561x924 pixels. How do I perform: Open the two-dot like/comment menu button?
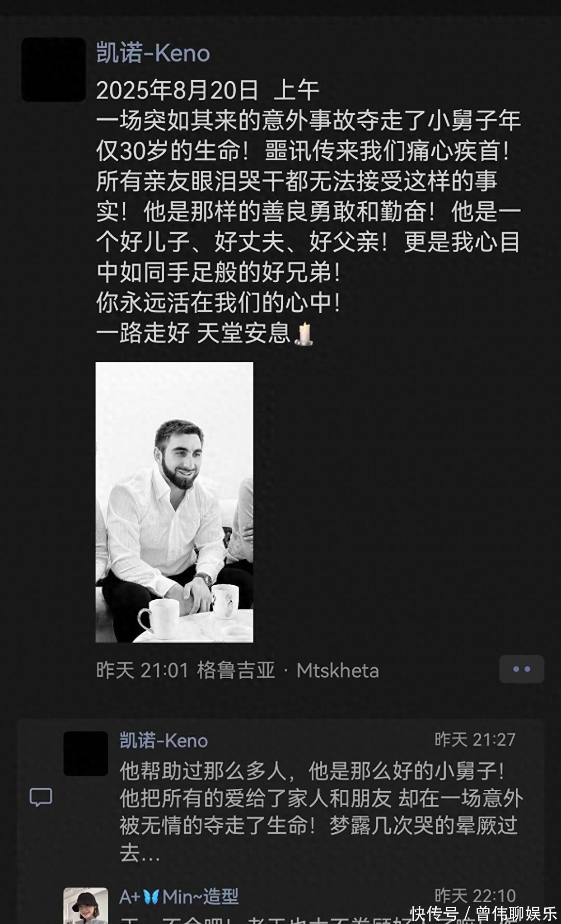click(x=522, y=669)
